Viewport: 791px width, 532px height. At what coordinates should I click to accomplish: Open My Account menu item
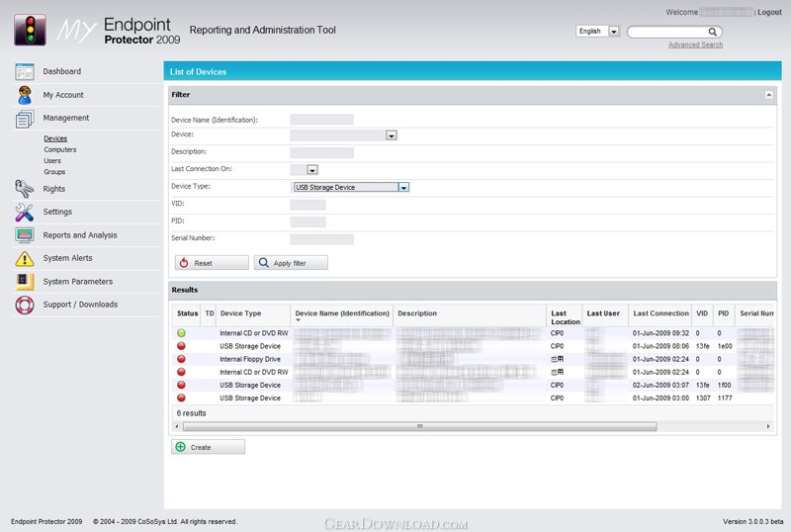click(63, 95)
